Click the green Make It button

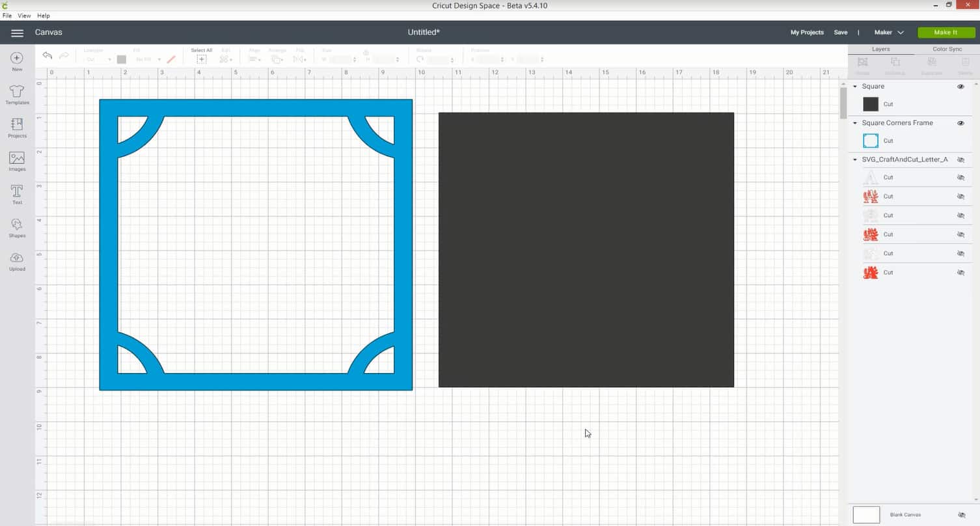pos(945,32)
